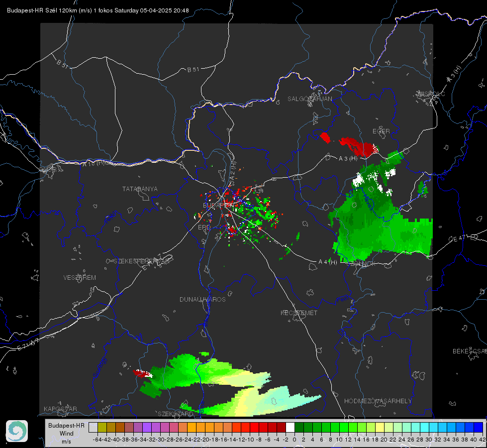
Task: Click the SZÉKESFEHÉRVÁR city label
Action: (x=141, y=261)
